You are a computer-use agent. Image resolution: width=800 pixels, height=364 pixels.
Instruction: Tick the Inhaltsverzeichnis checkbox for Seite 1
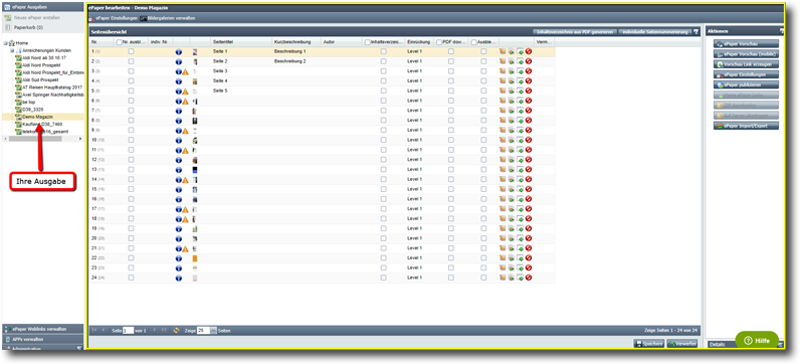(x=383, y=52)
